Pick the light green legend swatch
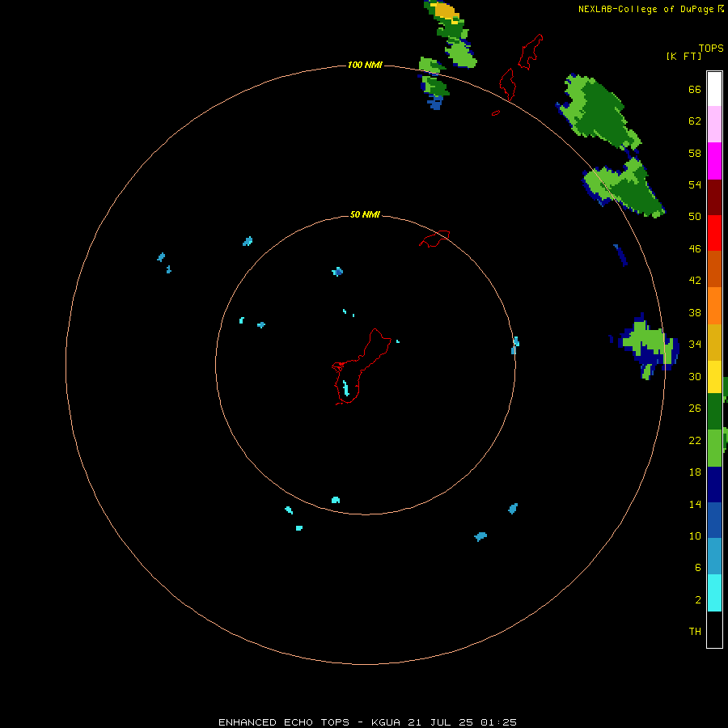Image resolution: width=728 pixels, height=728 pixels. click(714, 447)
